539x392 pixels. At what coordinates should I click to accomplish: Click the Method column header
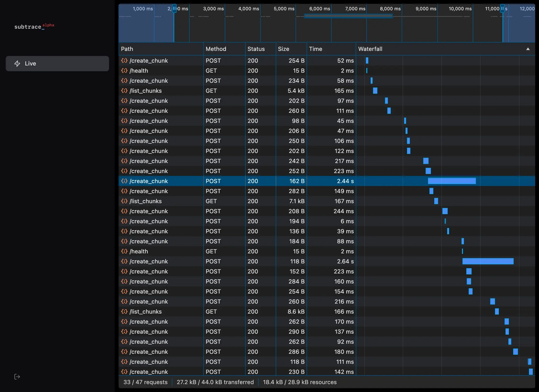point(216,49)
